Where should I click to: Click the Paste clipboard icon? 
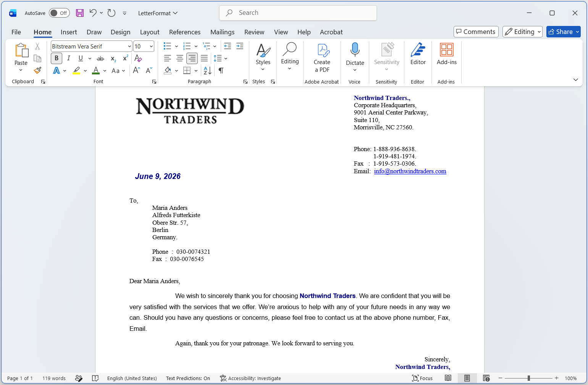[x=21, y=50]
